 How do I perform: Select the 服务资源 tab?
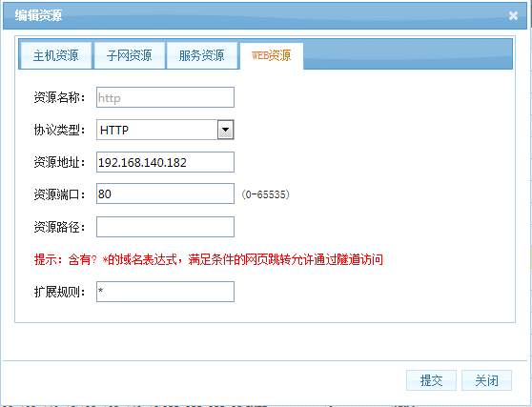[201, 55]
